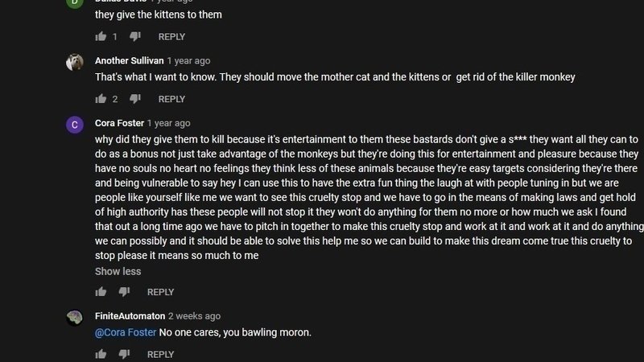Like Cora Foster's long comment
The height and width of the screenshot is (362, 644).
point(101,292)
